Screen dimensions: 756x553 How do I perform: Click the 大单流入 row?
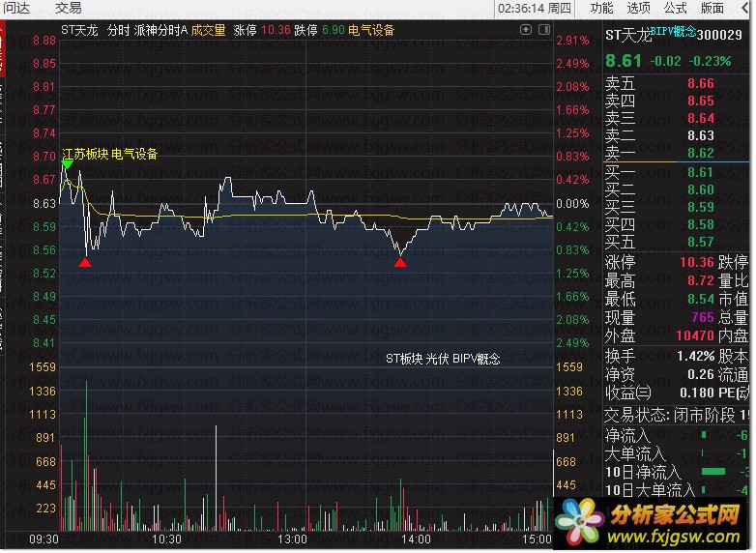pos(677,453)
